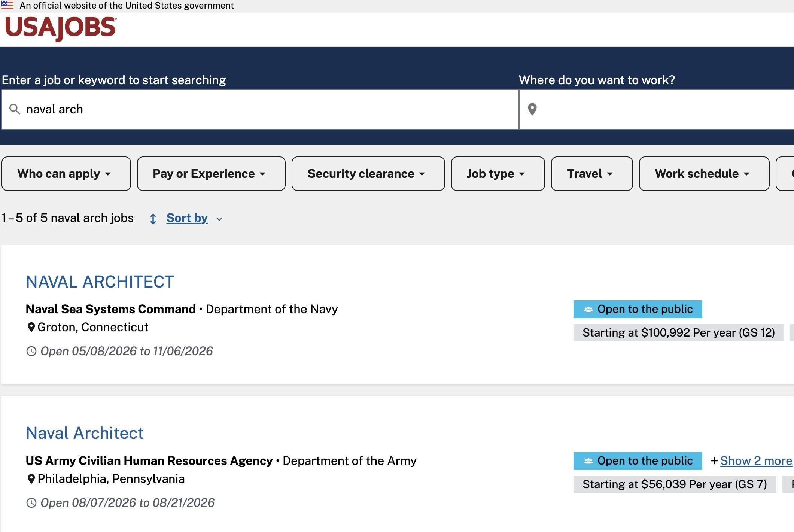Click the chevron next to Sort by
The width and height of the screenshot is (794, 532).
[219, 219]
